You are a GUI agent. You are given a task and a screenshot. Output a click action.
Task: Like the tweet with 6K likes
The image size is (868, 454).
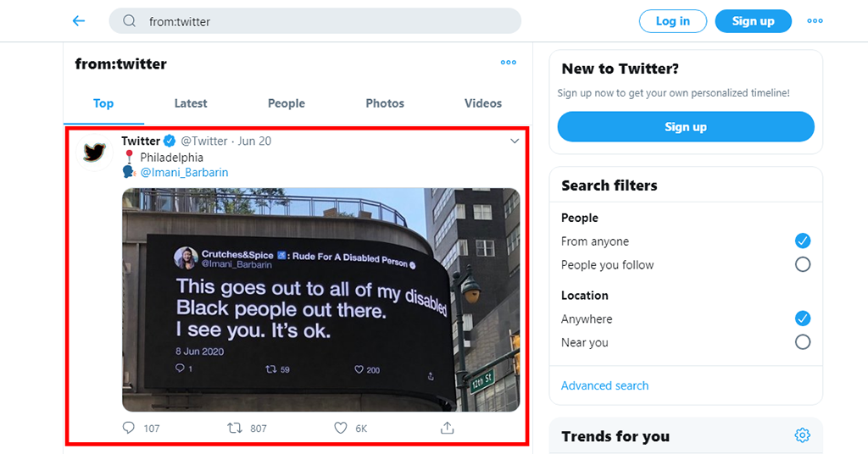pos(341,428)
